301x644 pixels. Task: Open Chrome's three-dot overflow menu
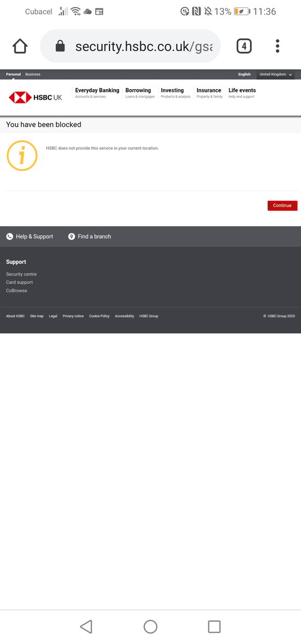(x=277, y=46)
